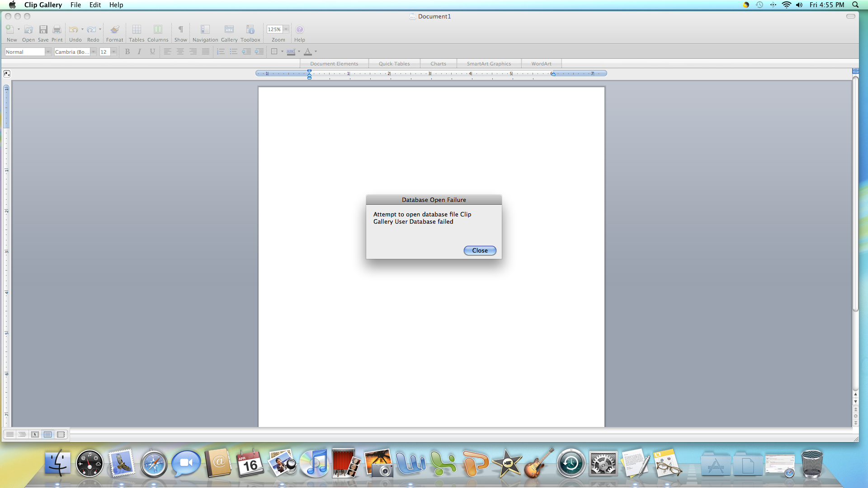Align text right
The height and width of the screenshot is (488, 868).
click(193, 52)
